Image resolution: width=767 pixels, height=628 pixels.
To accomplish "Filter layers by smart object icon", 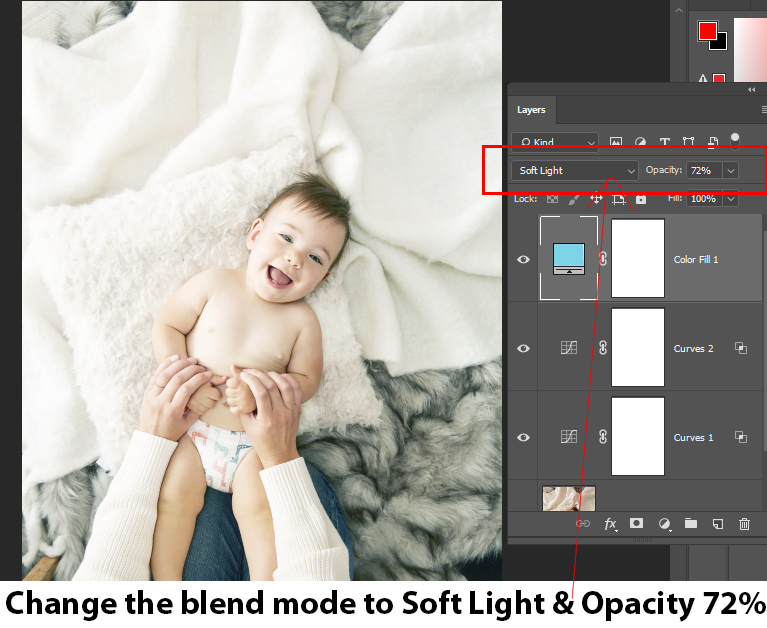I will click(x=713, y=142).
